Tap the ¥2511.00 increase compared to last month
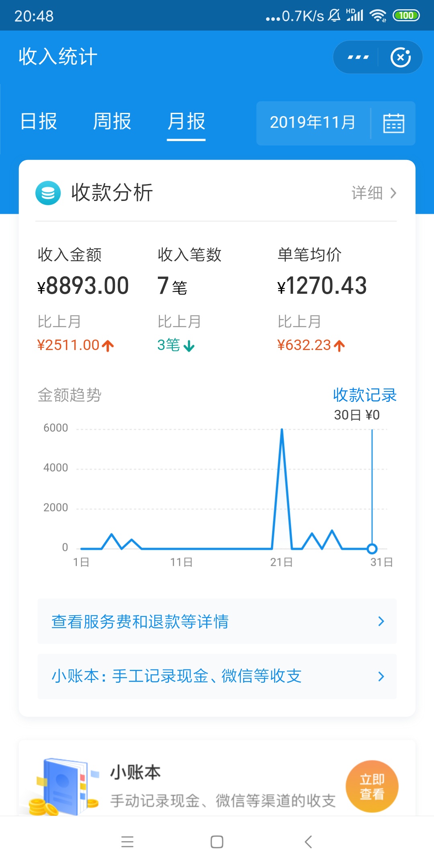This screenshot has width=434, height=868. 76,345
